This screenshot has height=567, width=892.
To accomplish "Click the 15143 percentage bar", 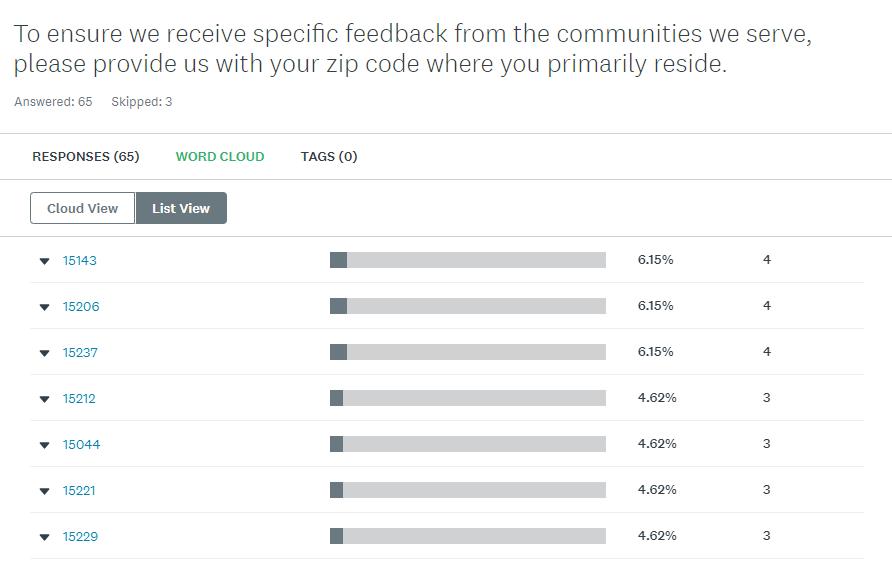I will pyautogui.click(x=468, y=260).
